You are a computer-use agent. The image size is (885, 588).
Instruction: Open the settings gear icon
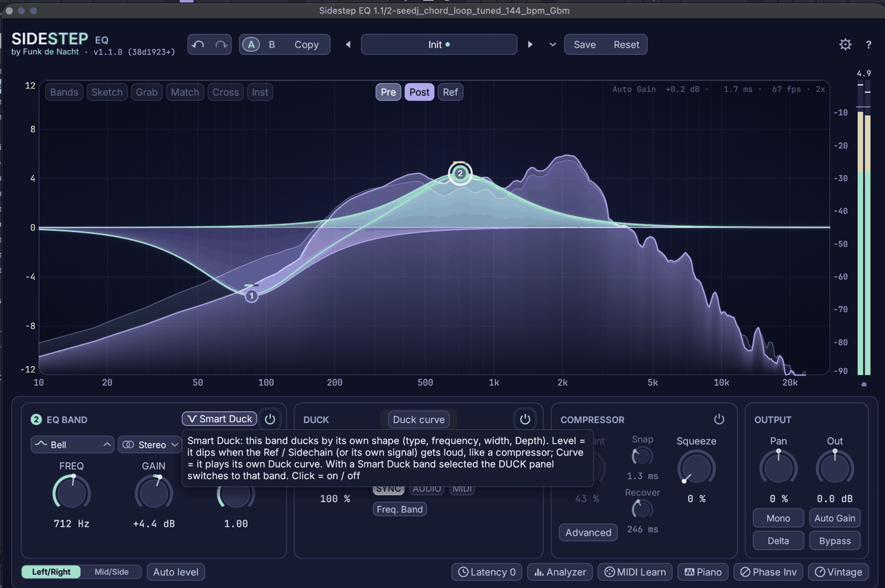click(x=845, y=44)
